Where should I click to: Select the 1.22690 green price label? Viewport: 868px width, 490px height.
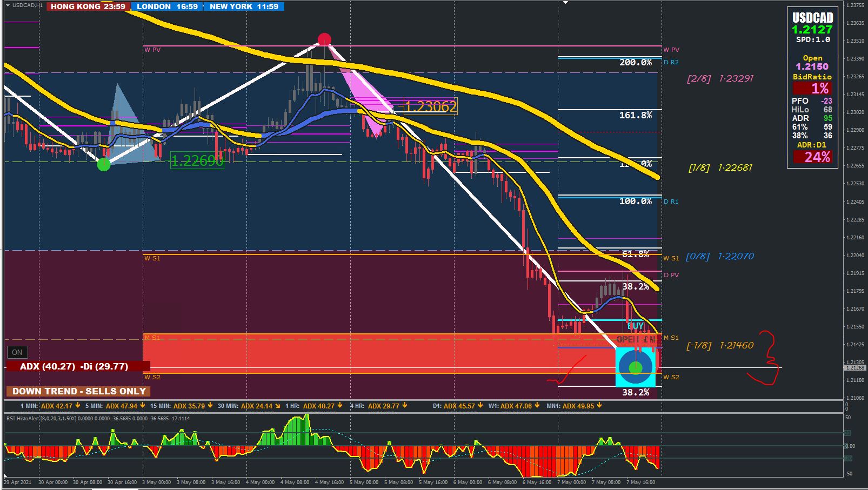point(197,160)
